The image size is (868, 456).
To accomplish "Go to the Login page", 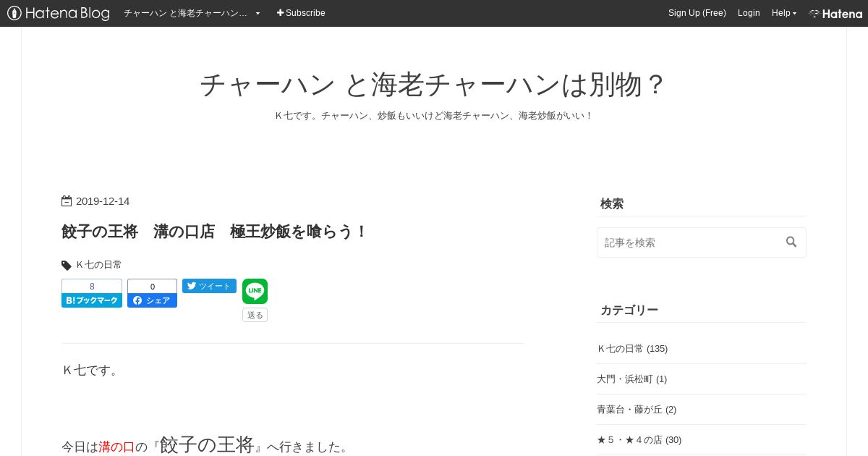I will 749,13.
